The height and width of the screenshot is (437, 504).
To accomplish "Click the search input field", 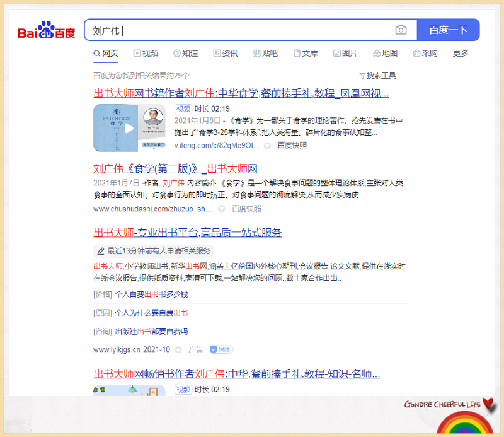I will pos(239,30).
